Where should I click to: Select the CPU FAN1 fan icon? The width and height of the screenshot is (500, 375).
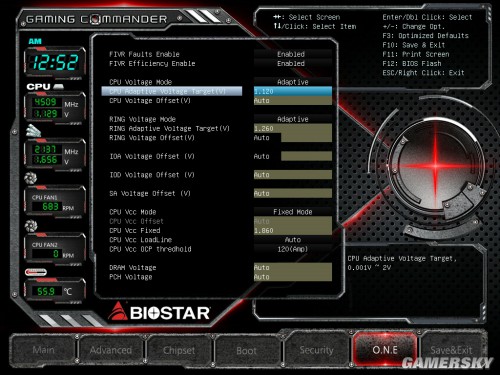point(31,178)
